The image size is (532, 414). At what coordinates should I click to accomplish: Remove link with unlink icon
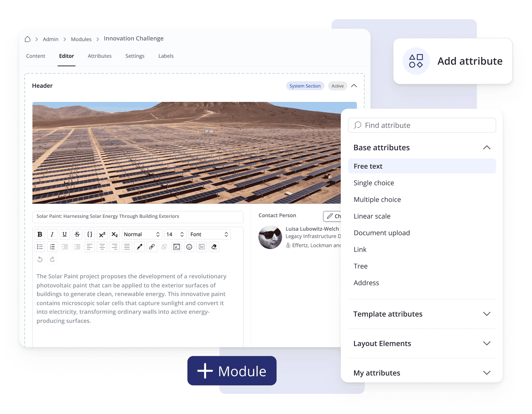(x=164, y=247)
